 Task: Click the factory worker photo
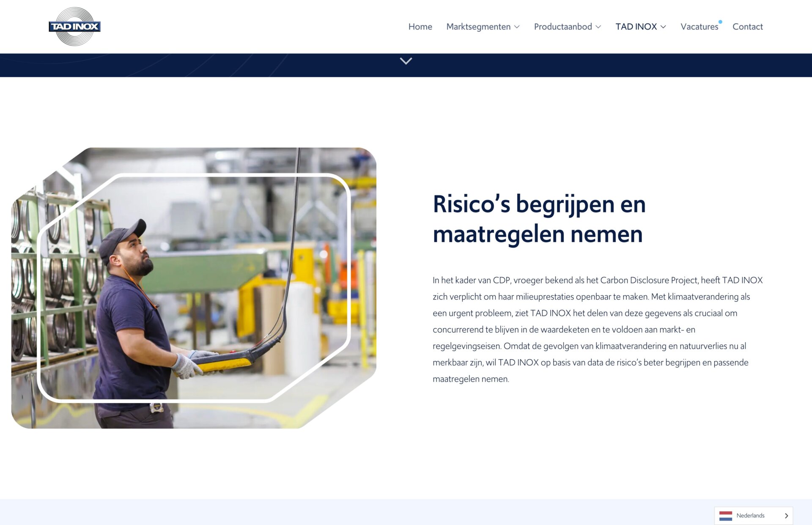pyautogui.click(x=194, y=288)
